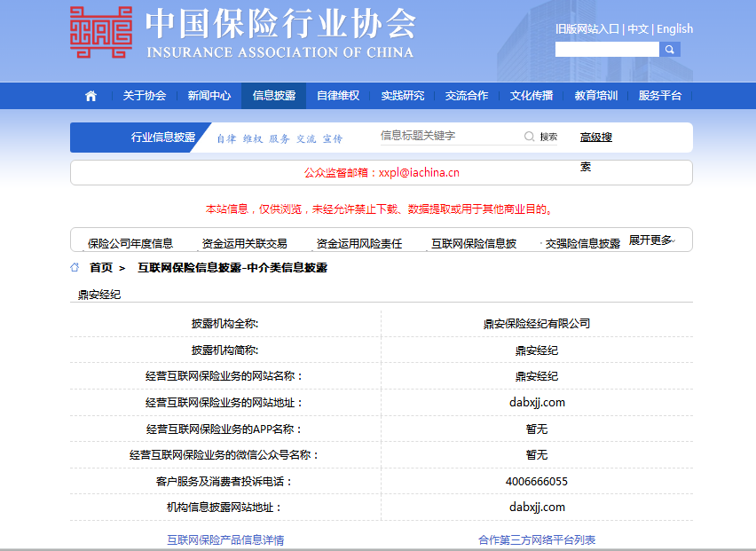
Task: Open the 实践研究 menu
Action: 403,96
